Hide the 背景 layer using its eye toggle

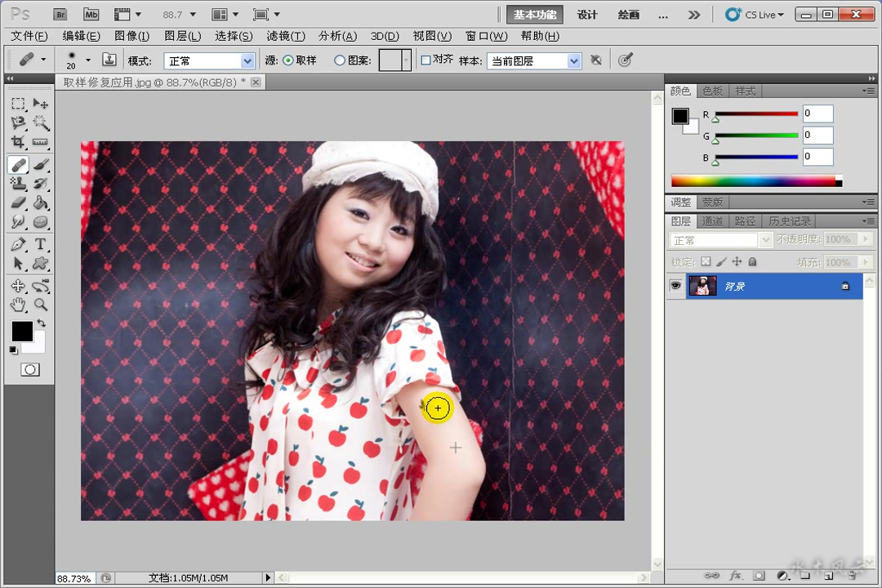pyautogui.click(x=675, y=285)
